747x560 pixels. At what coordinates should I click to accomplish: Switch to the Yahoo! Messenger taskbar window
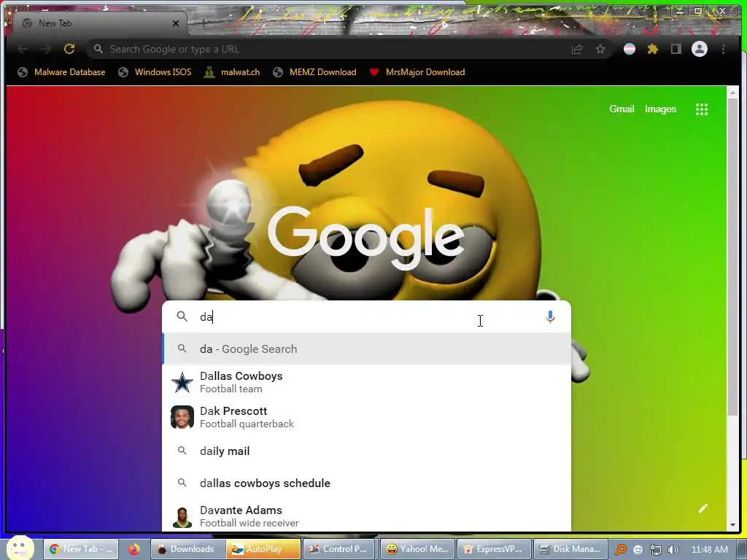[417, 549]
